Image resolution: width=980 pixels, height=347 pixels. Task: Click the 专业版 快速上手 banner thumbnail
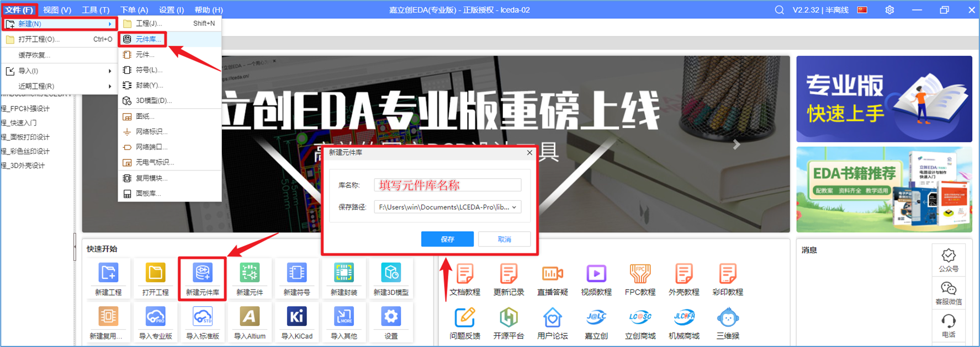coord(884,99)
